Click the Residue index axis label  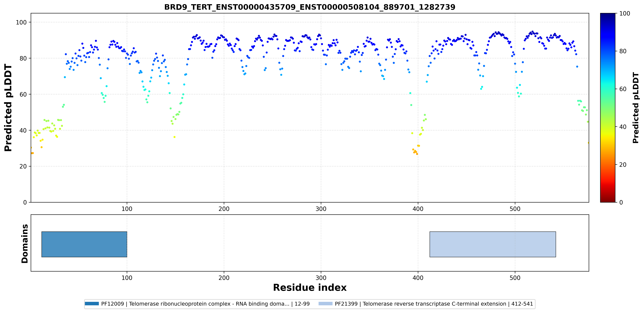[310, 287]
